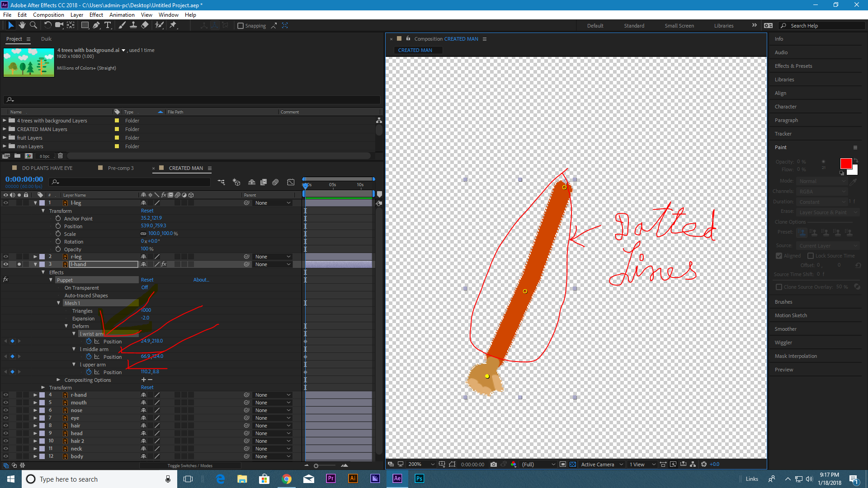Hide the l-leg layer eye toggle
Viewport: 868px width, 488px height.
point(6,203)
